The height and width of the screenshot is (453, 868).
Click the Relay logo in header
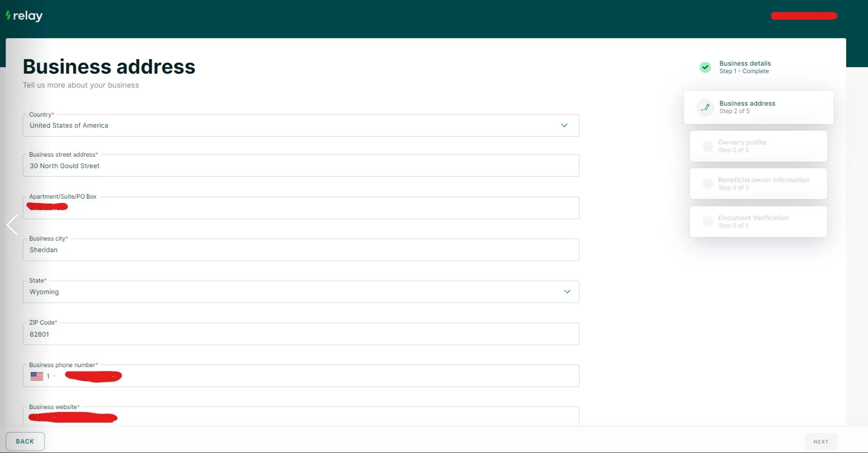[x=24, y=16]
